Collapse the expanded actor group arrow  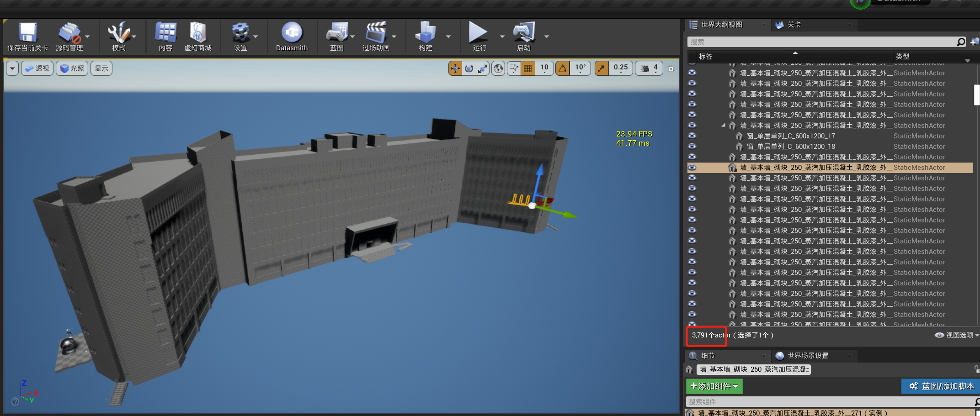click(x=724, y=125)
